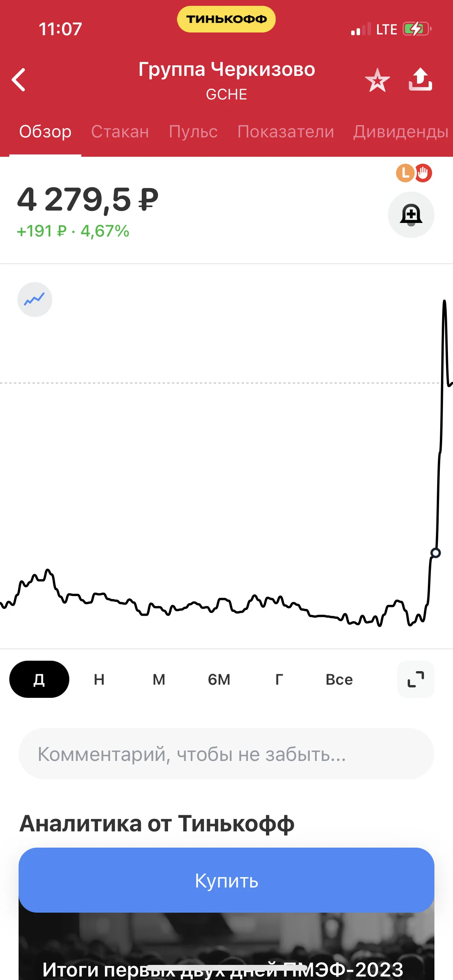Select the 6М chart period
The image size is (453, 980).
click(x=219, y=679)
